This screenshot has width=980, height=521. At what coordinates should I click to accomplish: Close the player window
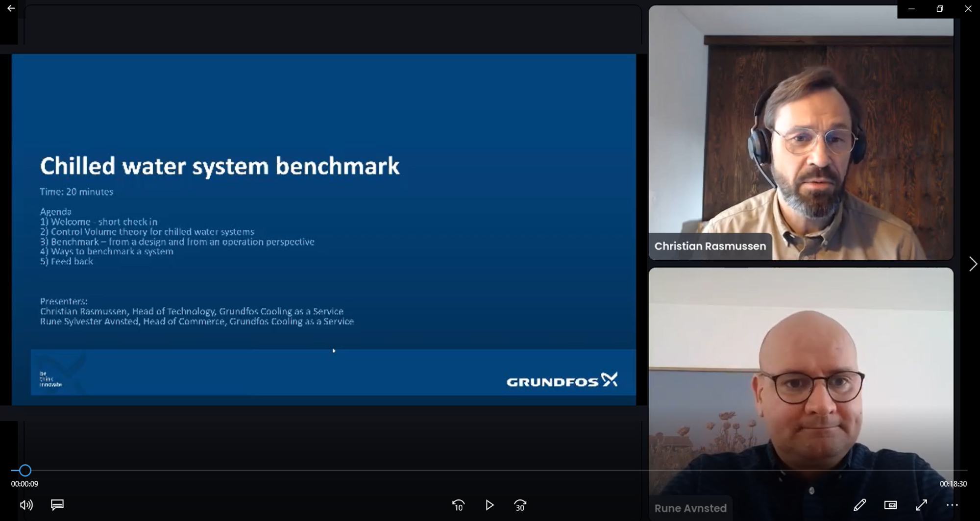(x=968, y=9)
